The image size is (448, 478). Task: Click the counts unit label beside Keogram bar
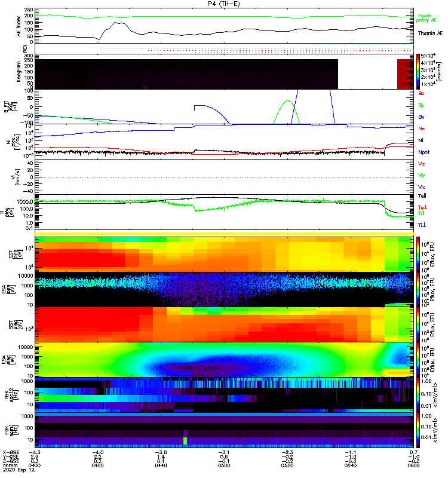tap(438, 72)
